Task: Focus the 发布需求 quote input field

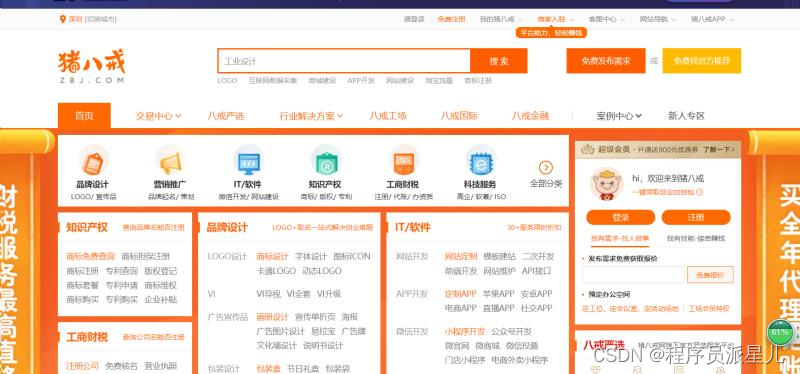Action: tap(633, 275)
